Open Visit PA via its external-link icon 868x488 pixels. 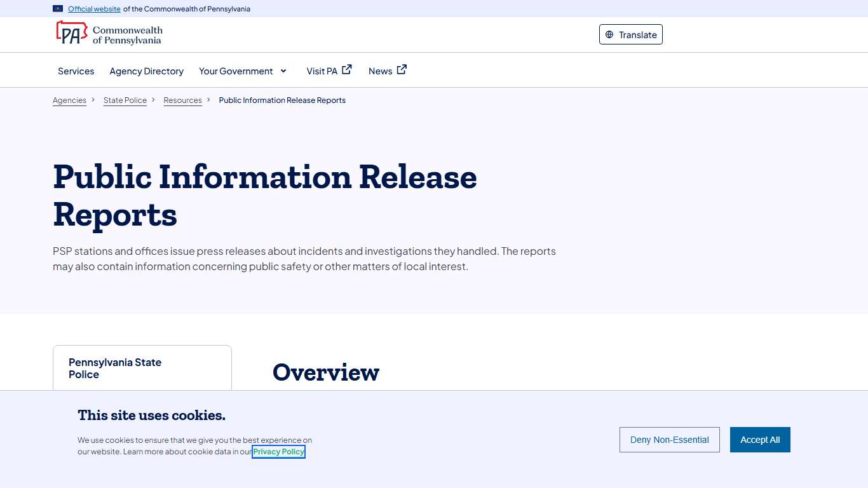tap(346, 69)
